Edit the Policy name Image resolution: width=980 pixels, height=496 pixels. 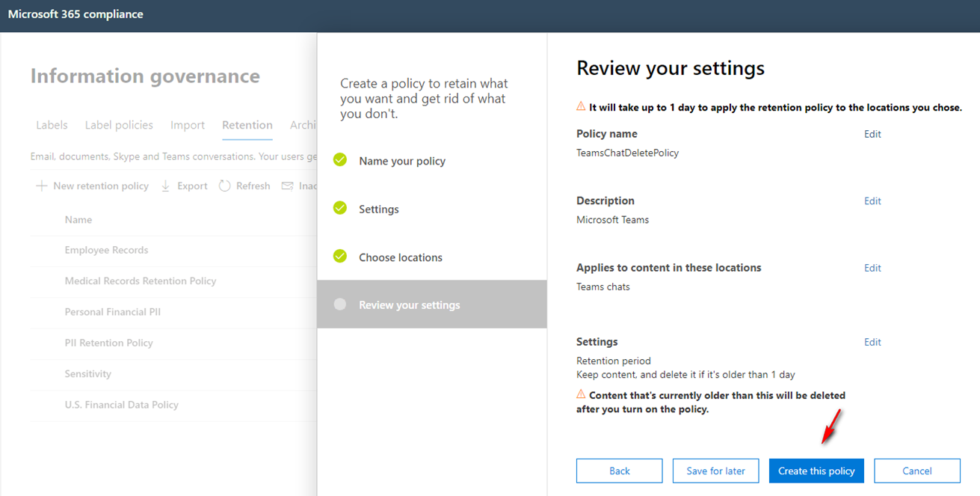872,134
